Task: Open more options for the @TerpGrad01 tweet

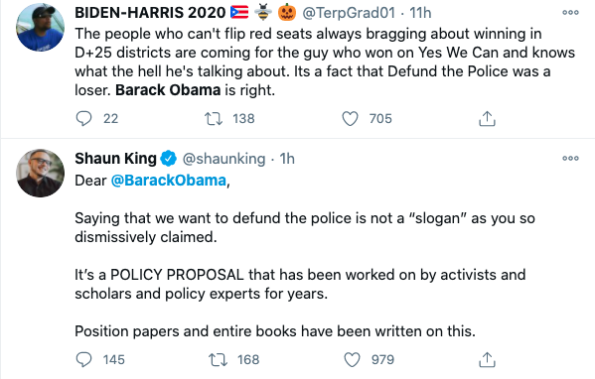Action: coord(570,13)
